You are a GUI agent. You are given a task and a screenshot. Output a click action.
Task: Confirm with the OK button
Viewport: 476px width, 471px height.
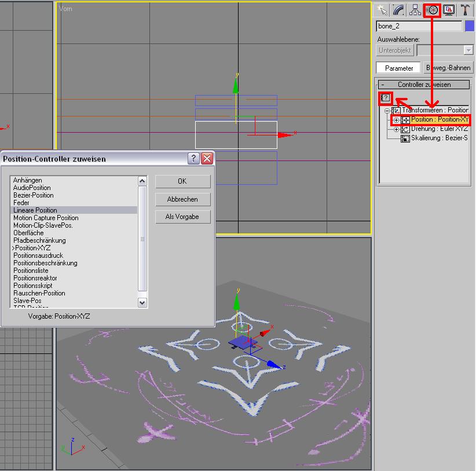tap(182, 181)
